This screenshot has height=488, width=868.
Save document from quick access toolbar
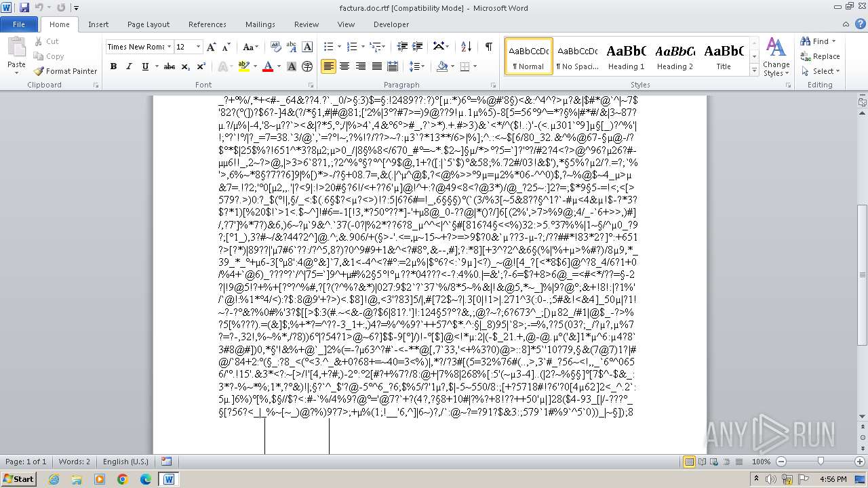(24, 7)
